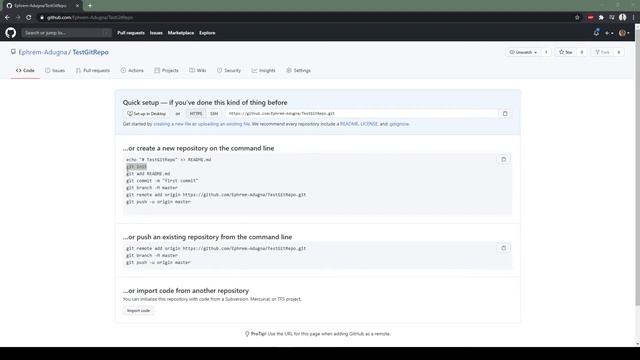
Task: Go back using browser back arrow
Action: point(7,18)
